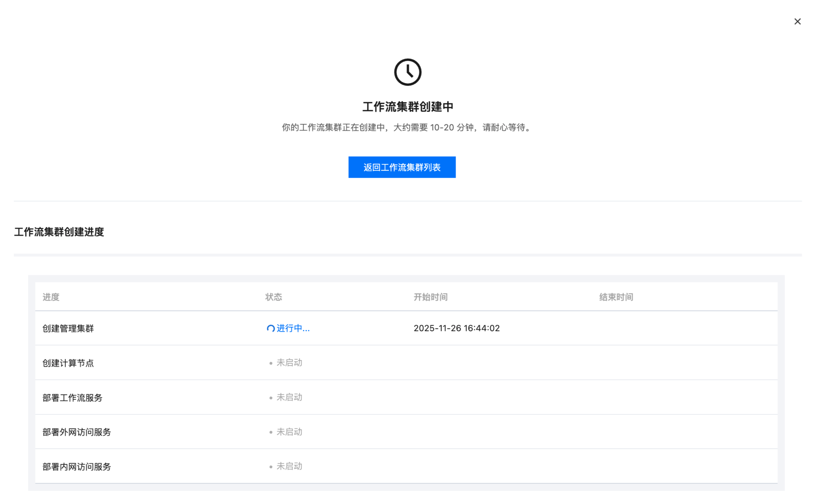
Task: Click the 进度 column header
Action: pyautogui.click(x=51, y=297)
